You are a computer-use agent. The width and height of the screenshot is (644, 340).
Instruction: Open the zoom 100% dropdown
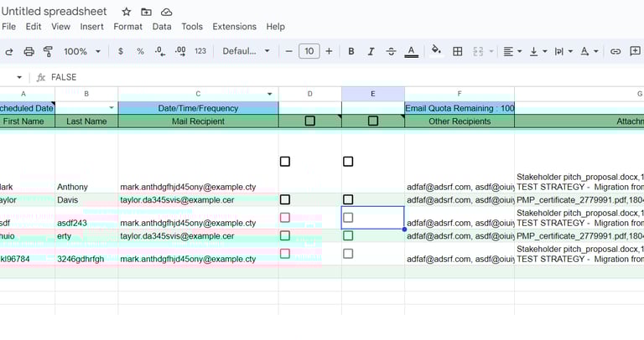(81, 51)
